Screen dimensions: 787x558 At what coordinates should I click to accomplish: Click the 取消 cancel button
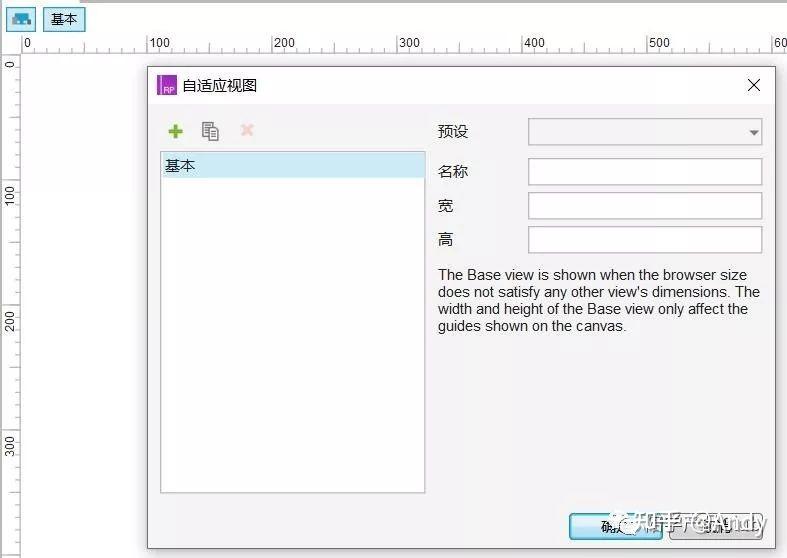(716, 526)
